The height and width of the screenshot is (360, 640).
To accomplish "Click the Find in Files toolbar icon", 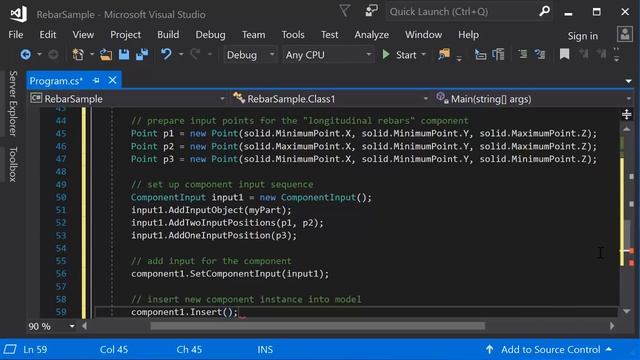I will pos(444,54).
